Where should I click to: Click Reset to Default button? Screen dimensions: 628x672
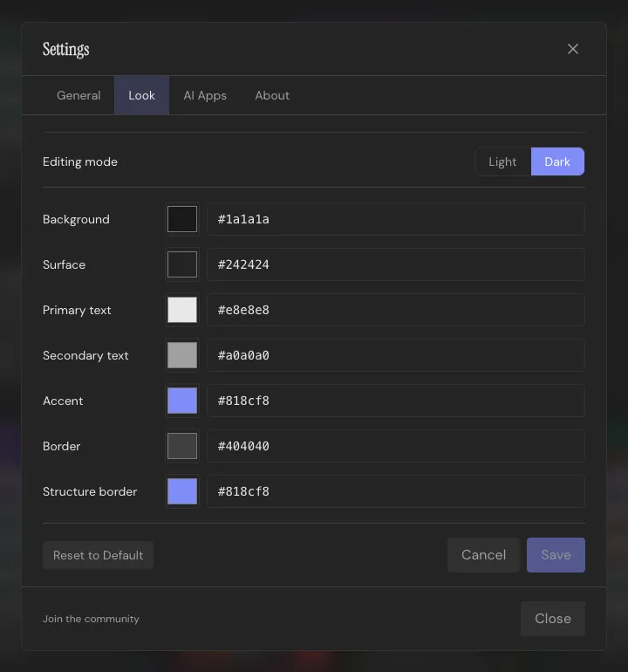point(98,555)
